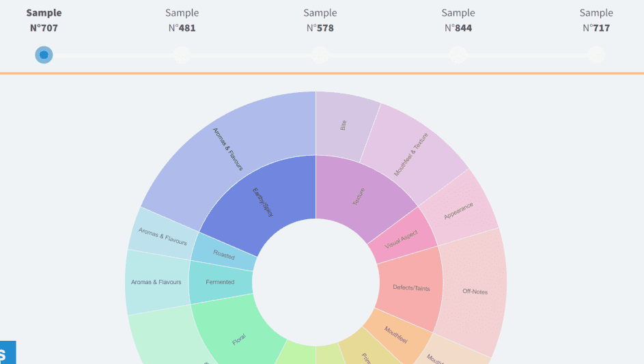The image size is (644, 364).
Task: Select the active Sample N°707 step dot
Action: 44,55
